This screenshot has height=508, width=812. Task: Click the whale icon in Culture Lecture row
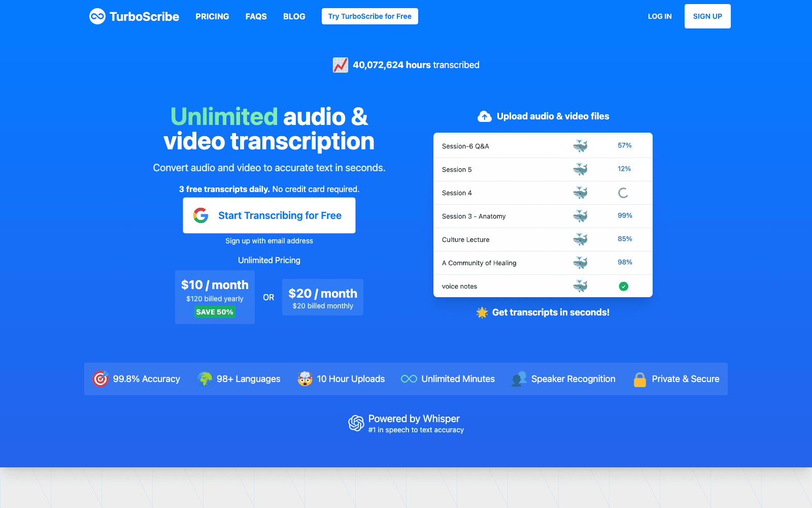[580, 240]
